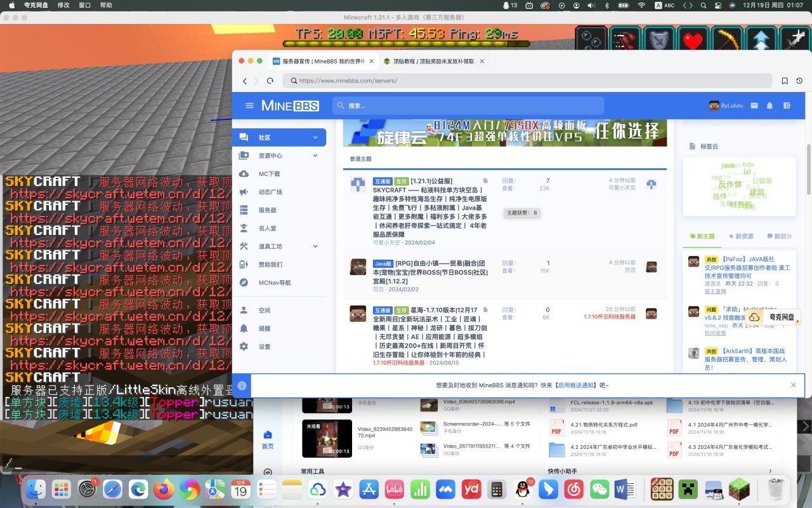
Task: Click the 旋律云 VPS advertisement banner
Action: [505, 133]
